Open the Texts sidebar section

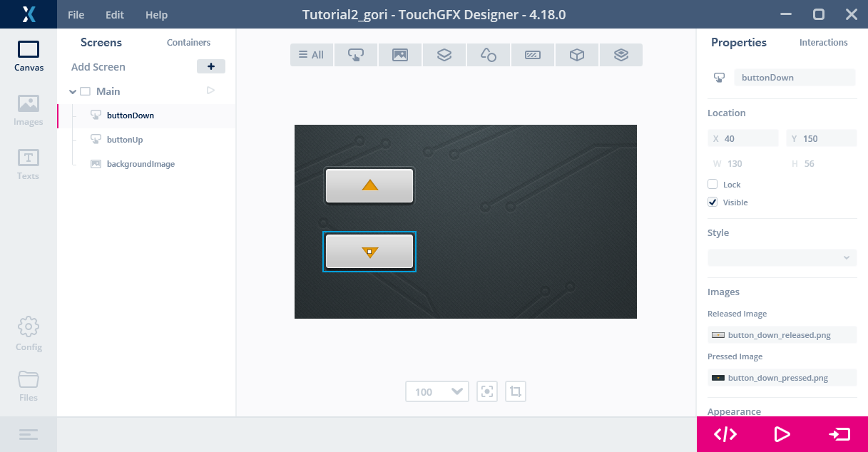tap(29, 165)
